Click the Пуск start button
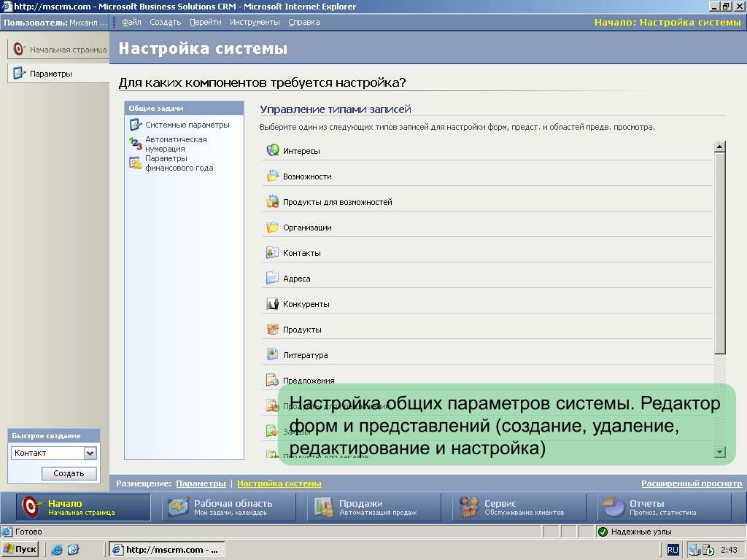 [20, 550]
